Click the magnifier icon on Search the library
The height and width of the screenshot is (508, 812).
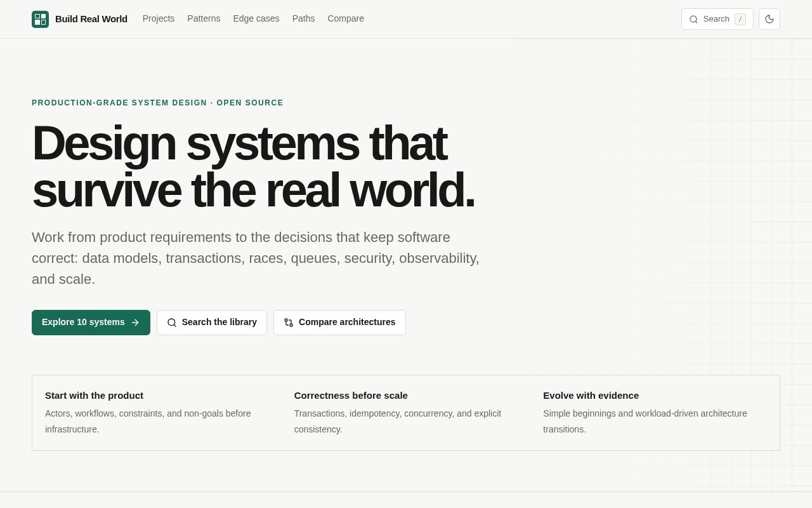click(172, 323)
